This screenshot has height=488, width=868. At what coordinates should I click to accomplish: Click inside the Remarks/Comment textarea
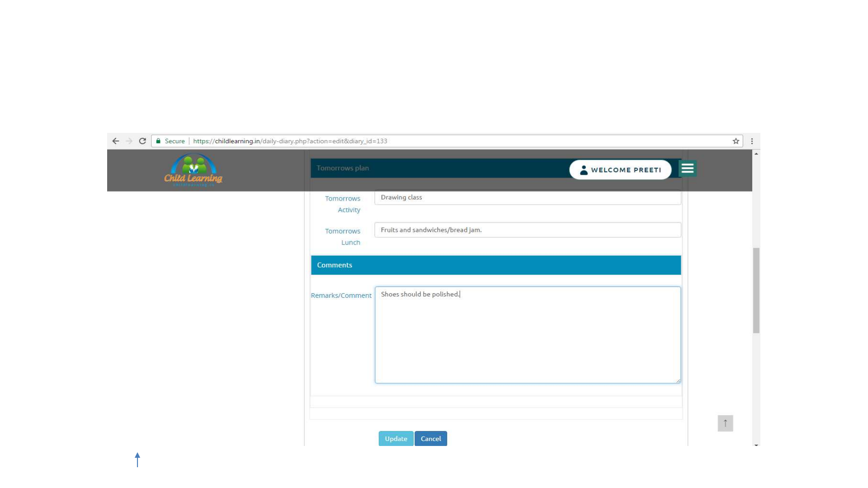(527, 335)
